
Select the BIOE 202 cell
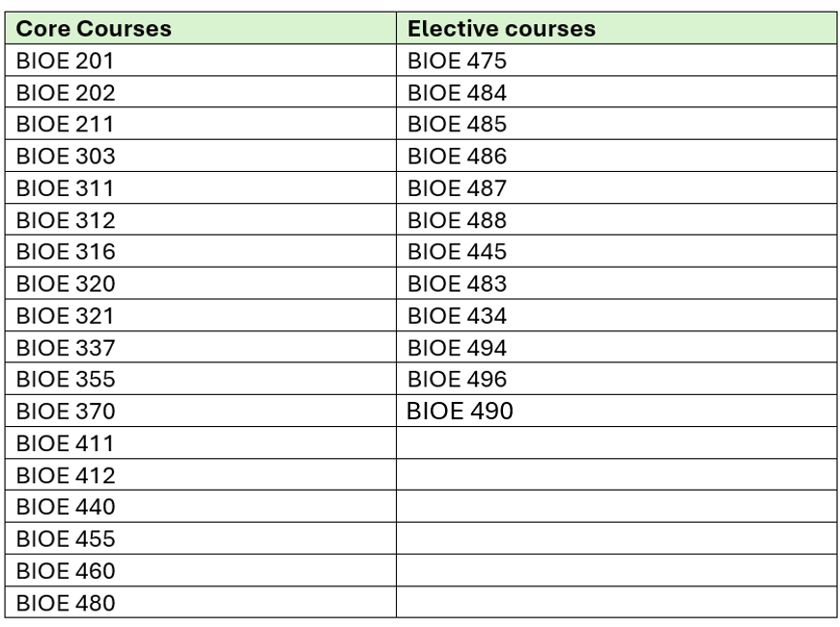pos(201,92)
